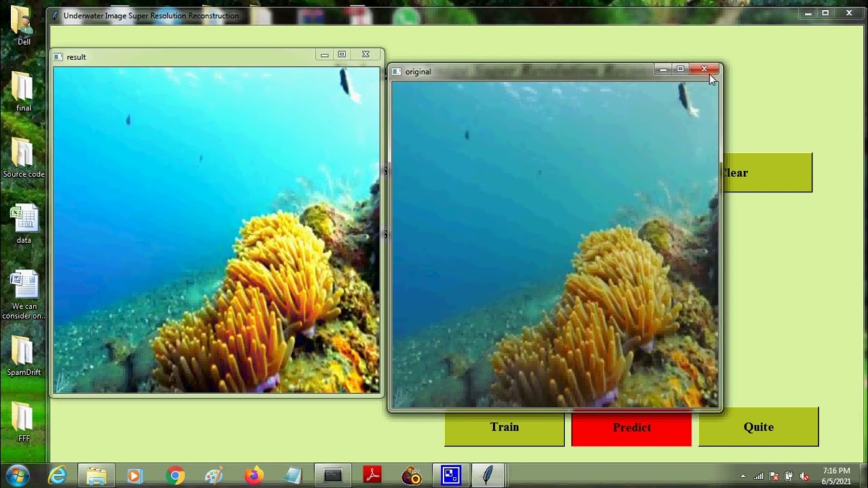Open the Windows Start menu
This screenshot has width=868, height=488.
pos(16,475)
